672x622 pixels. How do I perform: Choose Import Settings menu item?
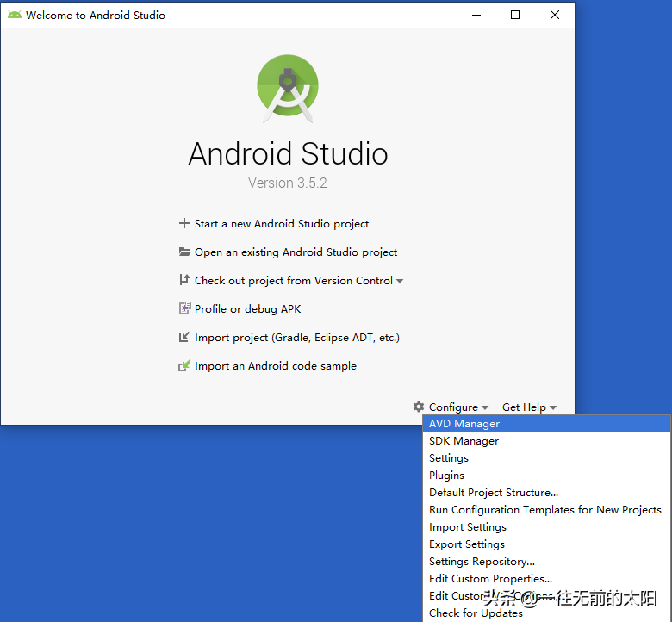pyautogui.click(x=546, y=527)
